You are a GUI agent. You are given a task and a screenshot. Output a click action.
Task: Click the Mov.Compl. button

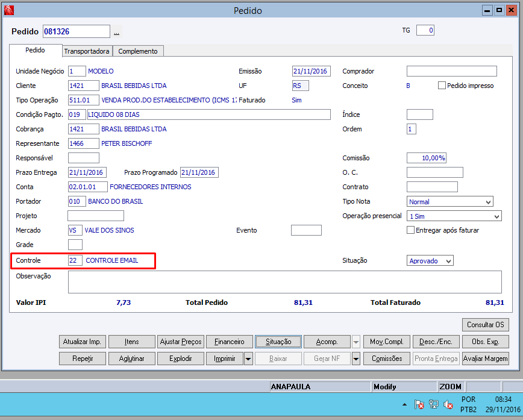pyautogui.click(x=387, y=342)
